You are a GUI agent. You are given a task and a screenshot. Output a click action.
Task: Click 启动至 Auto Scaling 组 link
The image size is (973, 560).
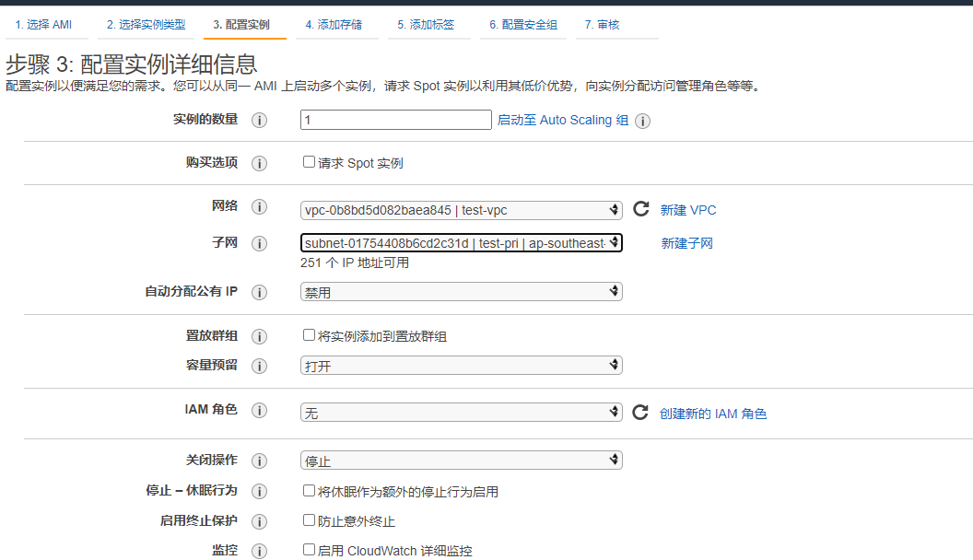point(563,121)
